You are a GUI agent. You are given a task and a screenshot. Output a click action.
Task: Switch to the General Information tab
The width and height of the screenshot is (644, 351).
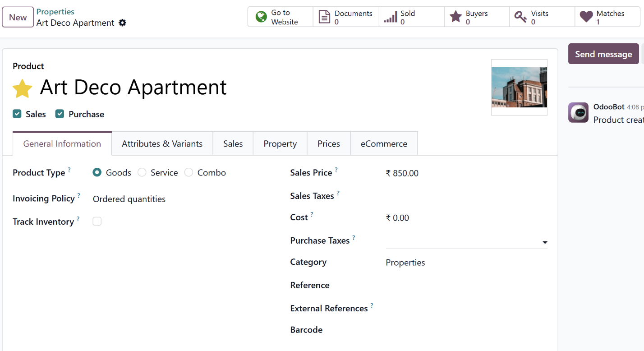pyautogui.click(x=62, y=143)
